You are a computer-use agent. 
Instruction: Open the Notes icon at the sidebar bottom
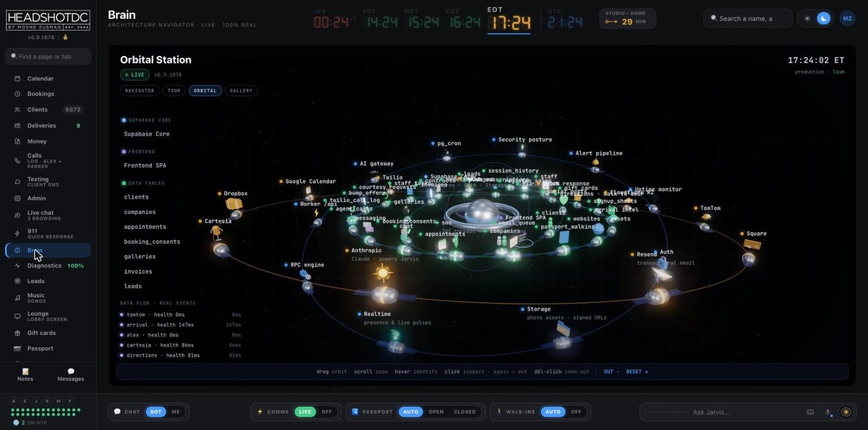[x=25, y=371]
